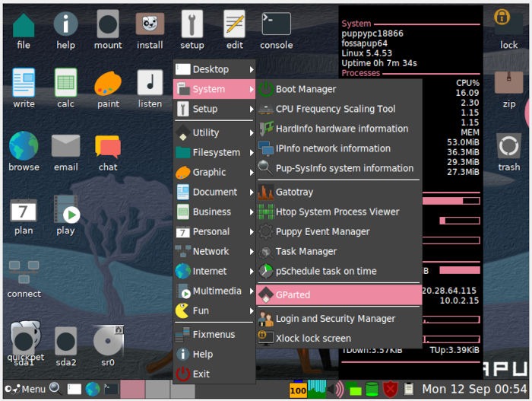
Task: Expand the Internet submenu
Action: point(214,271)
